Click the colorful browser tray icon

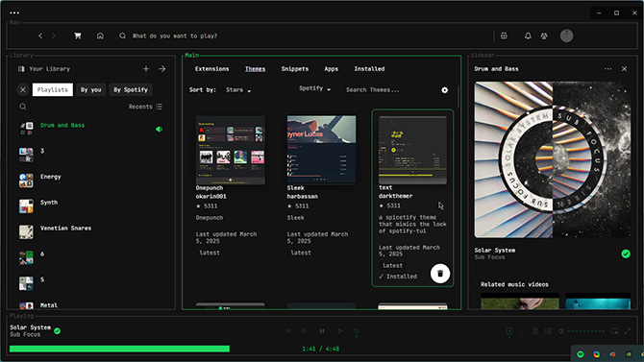pos(596,354)
